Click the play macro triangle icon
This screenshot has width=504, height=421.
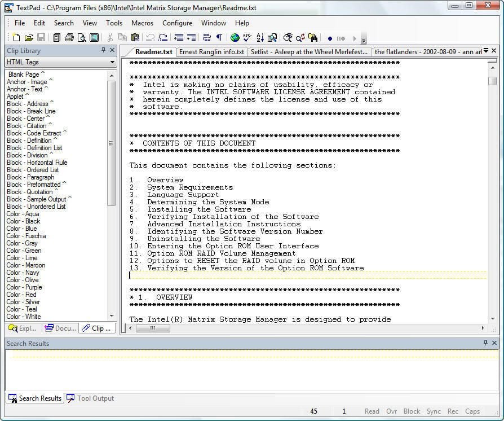[x=355, y=38]
